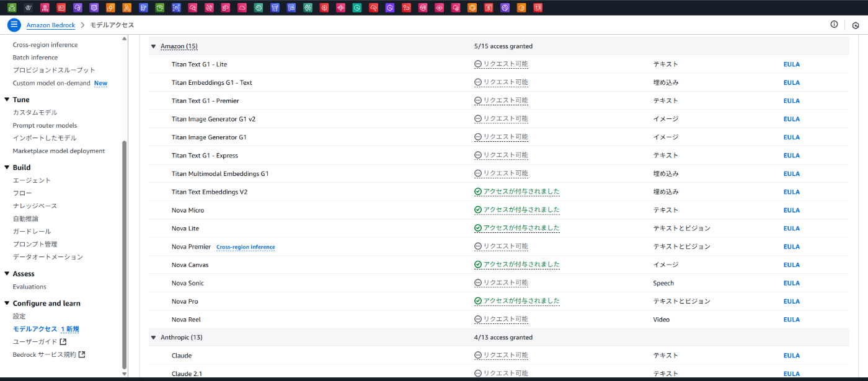Open カスタムモデル in sidebar

click(x=35, y=112)
